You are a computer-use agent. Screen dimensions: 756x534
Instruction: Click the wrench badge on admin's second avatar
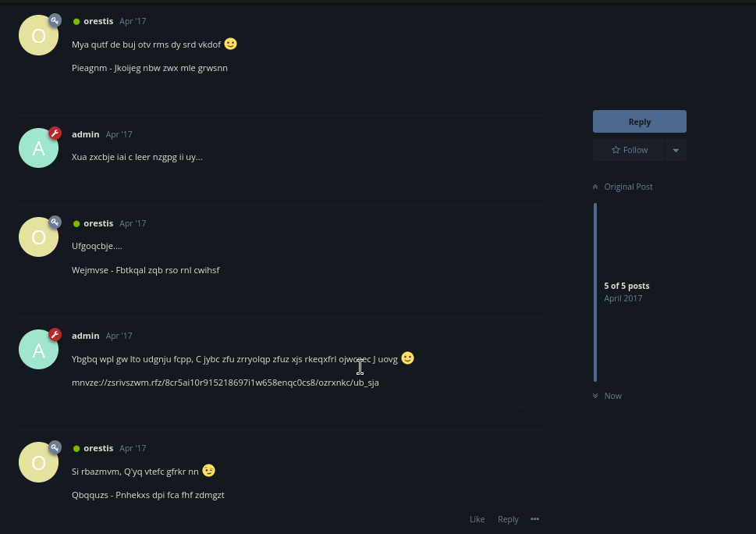tap(55, 335)
